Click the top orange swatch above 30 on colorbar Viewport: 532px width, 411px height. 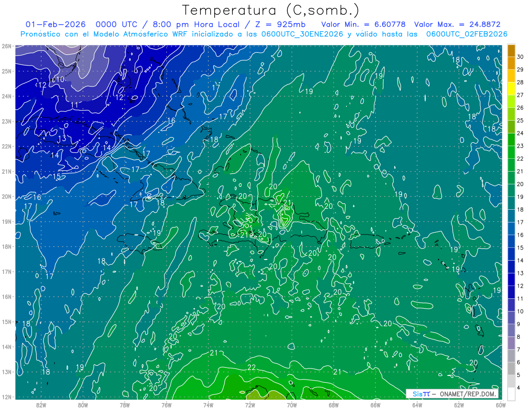(x=511, y=51)
